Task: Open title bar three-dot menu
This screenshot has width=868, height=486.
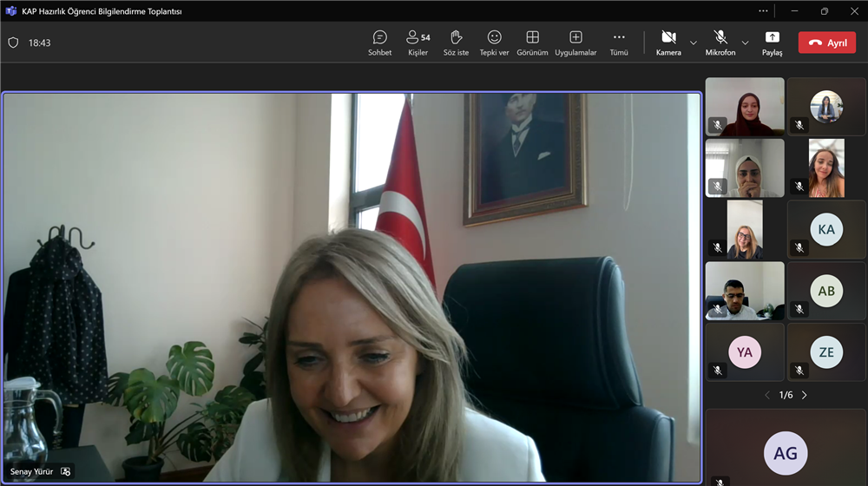Action: point(763,11)
